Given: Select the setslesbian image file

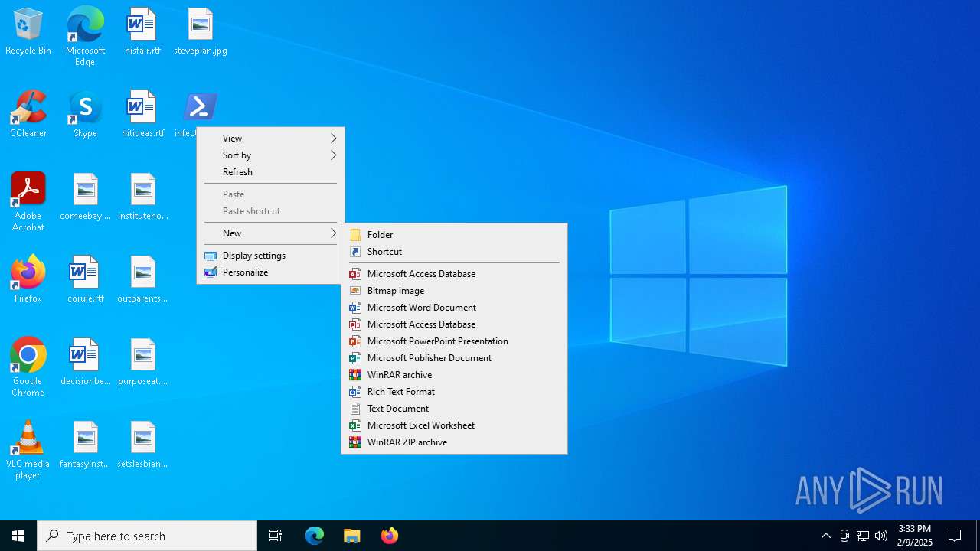Looking at the screenshot, I should [x=142, y=445].
